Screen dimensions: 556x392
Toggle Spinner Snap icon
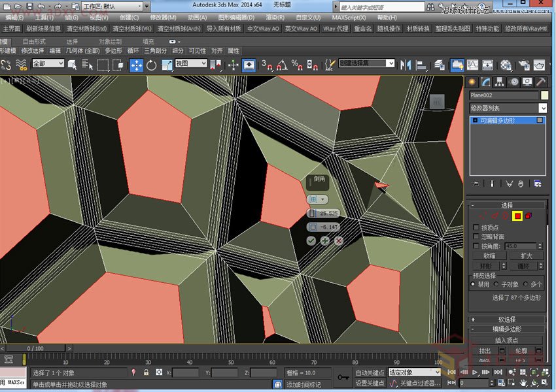312,65
